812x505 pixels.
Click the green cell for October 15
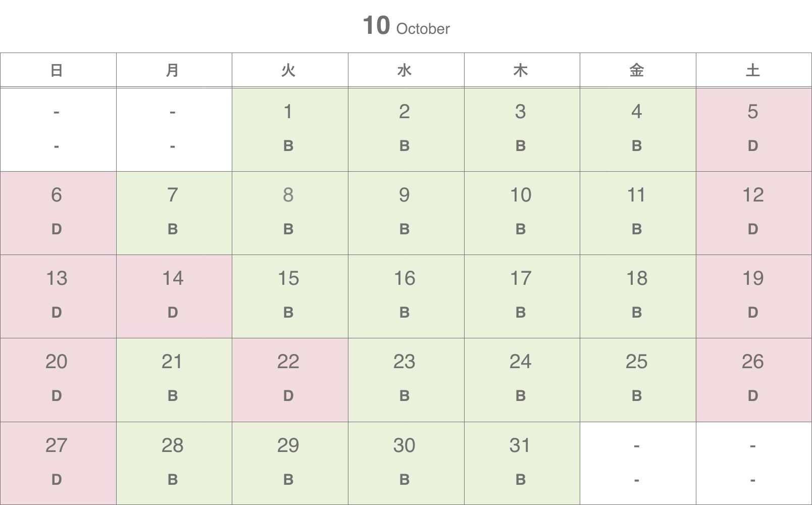[290, 296]
